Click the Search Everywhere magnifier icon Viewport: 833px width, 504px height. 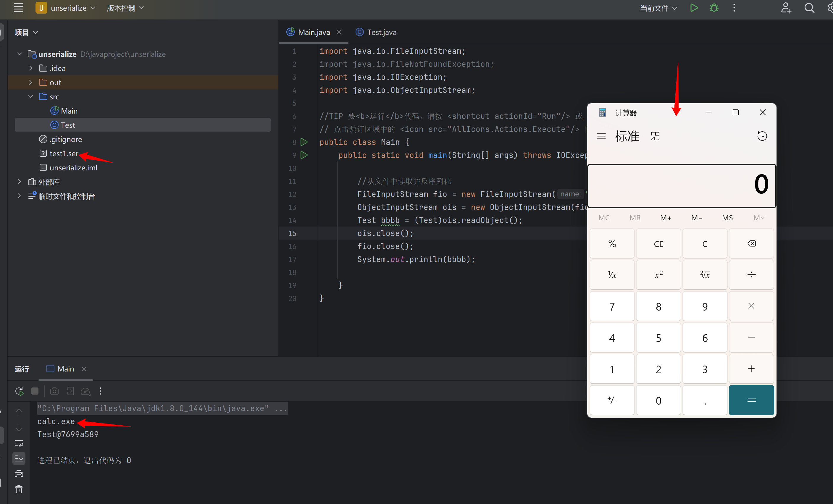click(x=809, y=8)
